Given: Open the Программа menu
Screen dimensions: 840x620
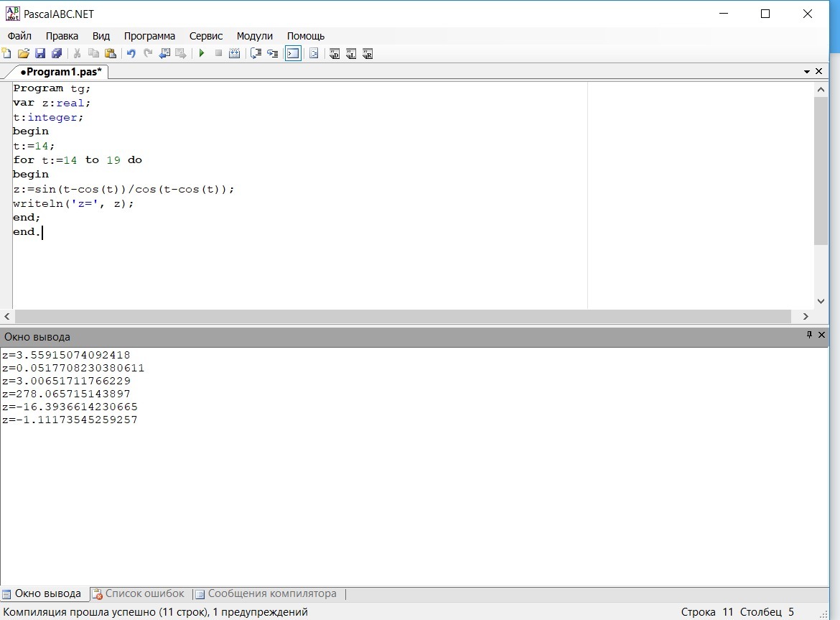Looking at the screenshot, I should pyautogui.click(x=149, y=36).
